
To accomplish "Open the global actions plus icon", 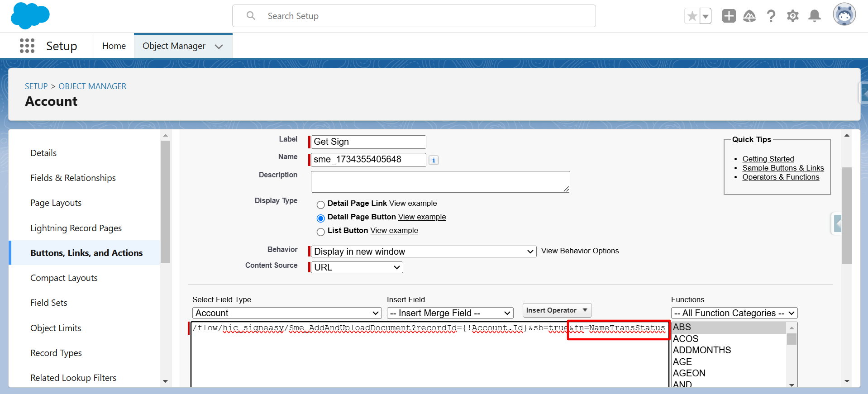I will pyautogui.click(x=729, y=16).
